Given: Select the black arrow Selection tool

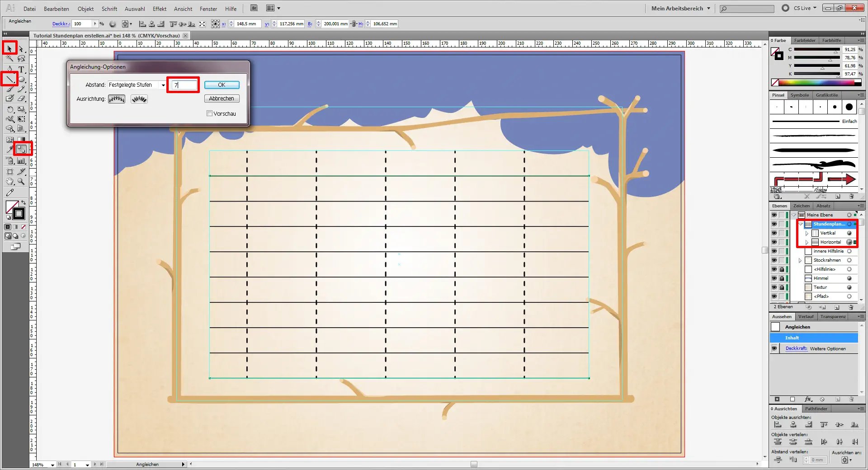Looking at the screenshot, I should (x=9, y=48).
